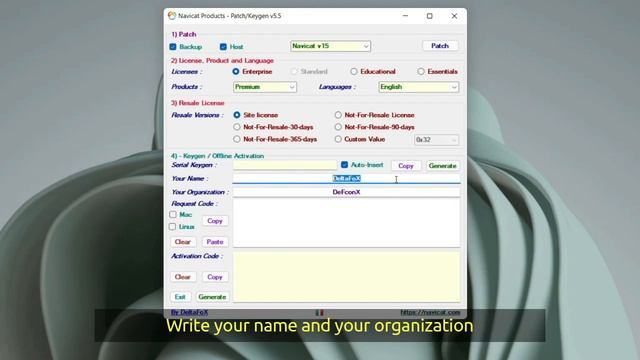Open the Navicat v15 version dropdown
Viewport: 640px width, 360px height.
331,46
